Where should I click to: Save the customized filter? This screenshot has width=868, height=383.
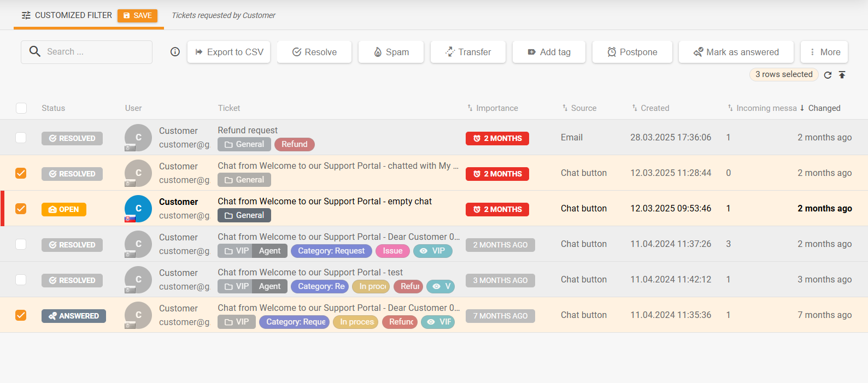point(137,15)
